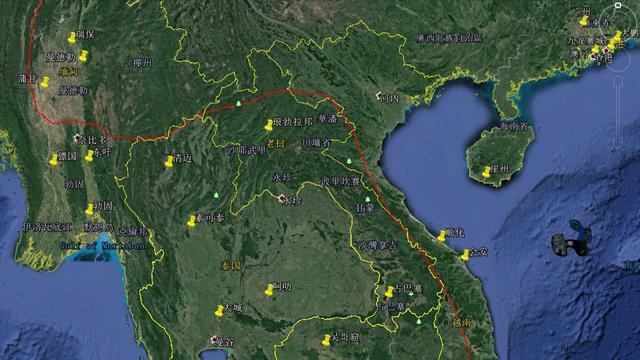Viewport: 640px width, 360px height.
Task: Click the 沙湾拿吉 province label
Action: (x=377, y=246)
